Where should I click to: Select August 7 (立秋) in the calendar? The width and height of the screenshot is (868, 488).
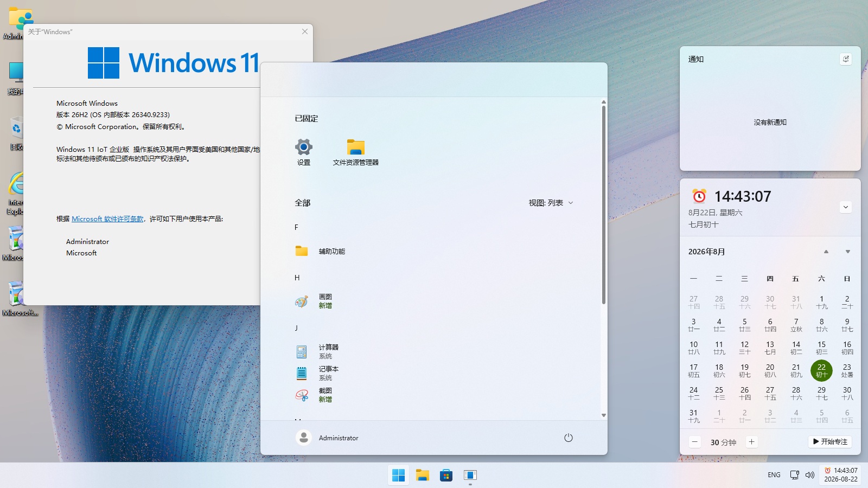tap(796, 325)
